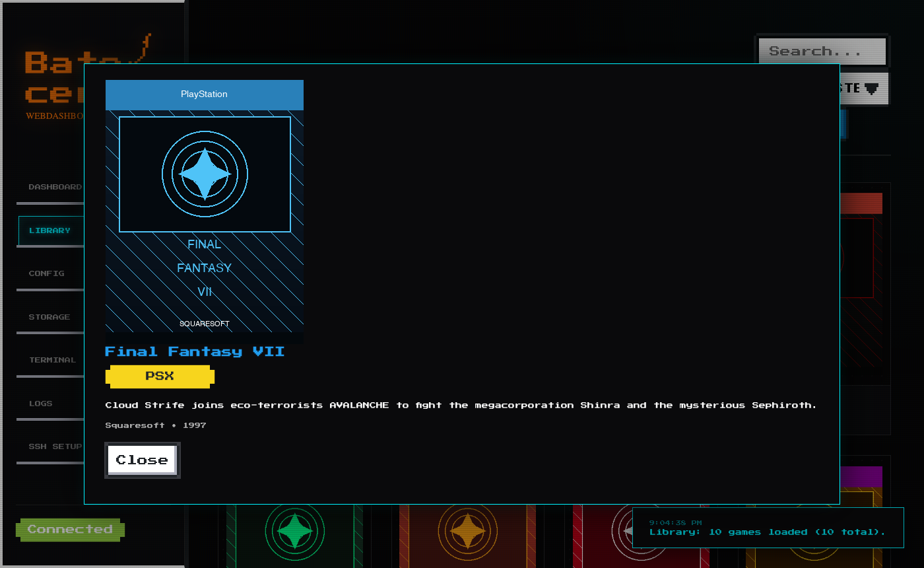
Task: Go to Storage in the sidebar
Action: tap(51, 317)
